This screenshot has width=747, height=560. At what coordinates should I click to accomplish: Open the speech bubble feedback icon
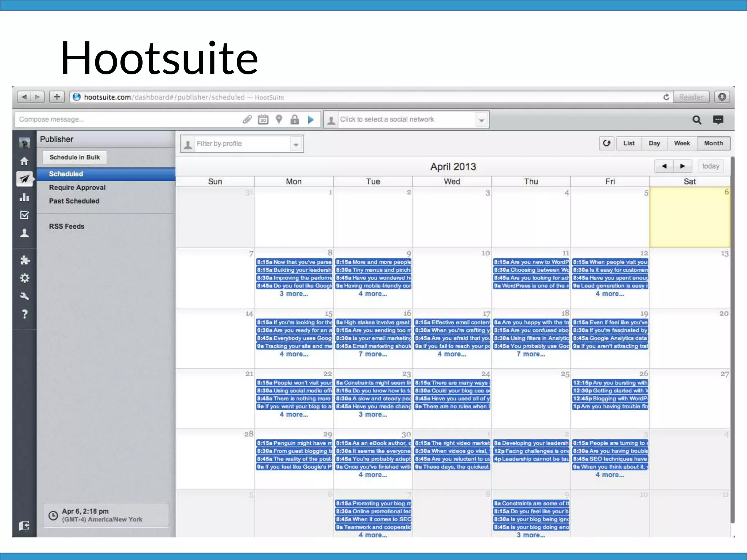[x=718, y=120]
